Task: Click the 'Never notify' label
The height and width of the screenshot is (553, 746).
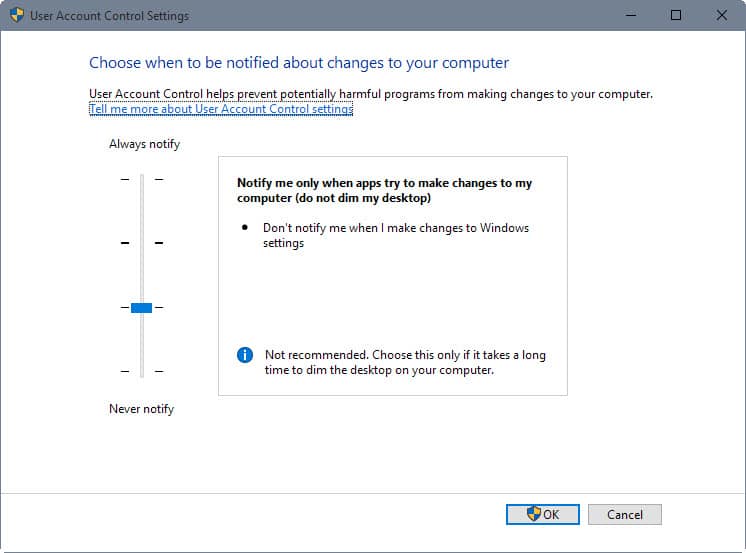Action: (x=141, y=409)
